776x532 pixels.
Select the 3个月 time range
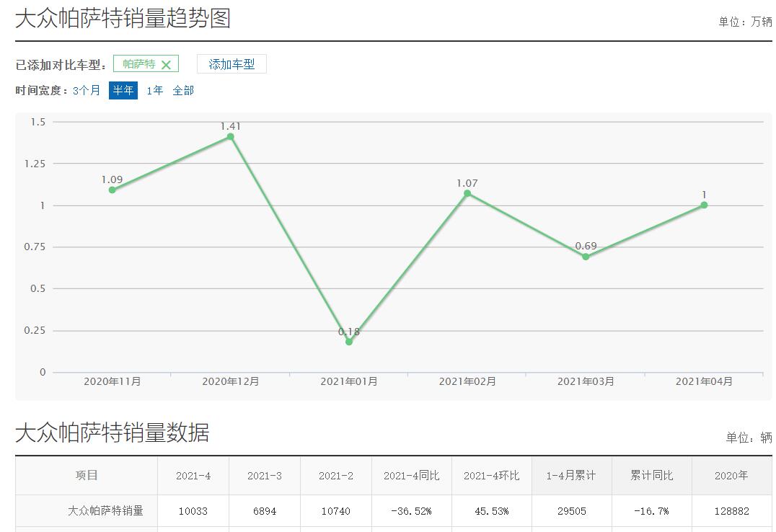(87, 91)
